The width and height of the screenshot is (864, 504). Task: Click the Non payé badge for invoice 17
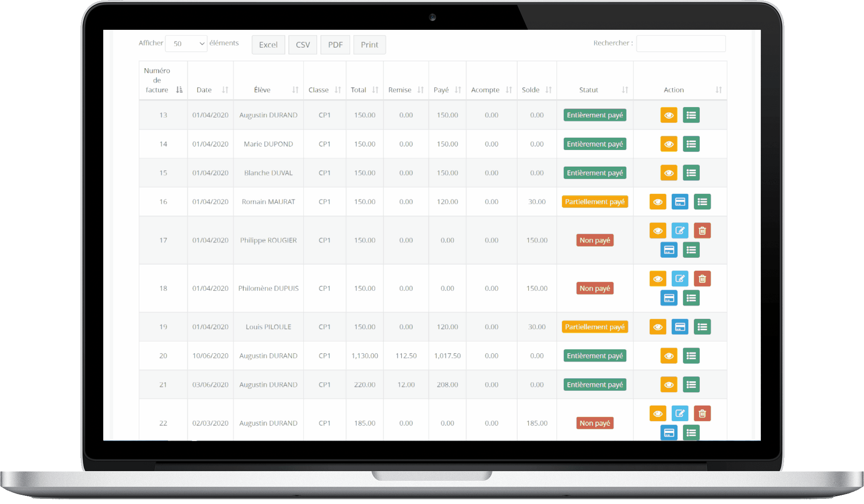[595, 241]
